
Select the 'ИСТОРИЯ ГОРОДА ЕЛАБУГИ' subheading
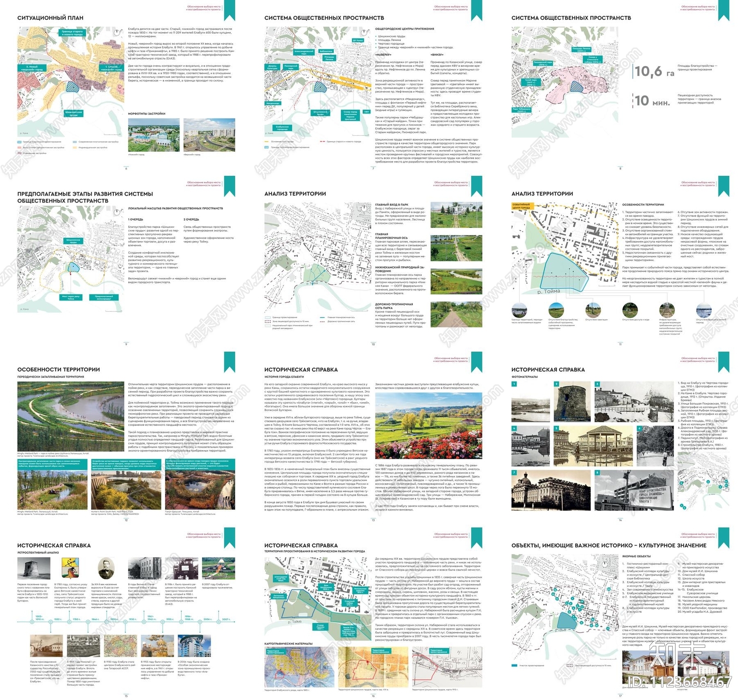284,377
